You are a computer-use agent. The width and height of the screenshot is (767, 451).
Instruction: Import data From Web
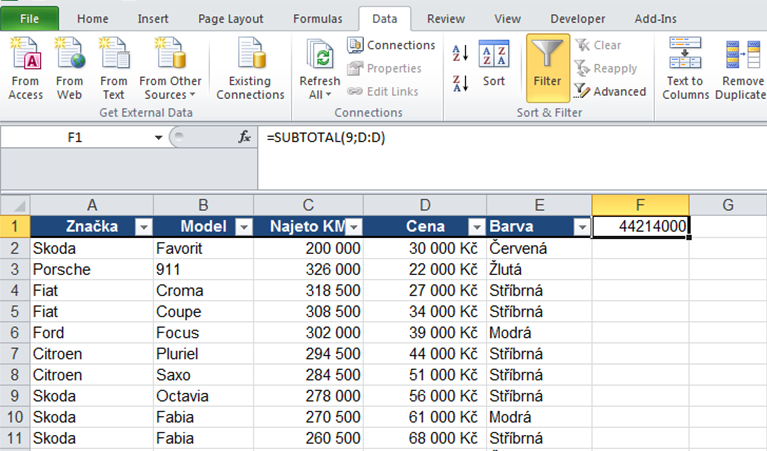pyautogui.click(x=69, y=68)
